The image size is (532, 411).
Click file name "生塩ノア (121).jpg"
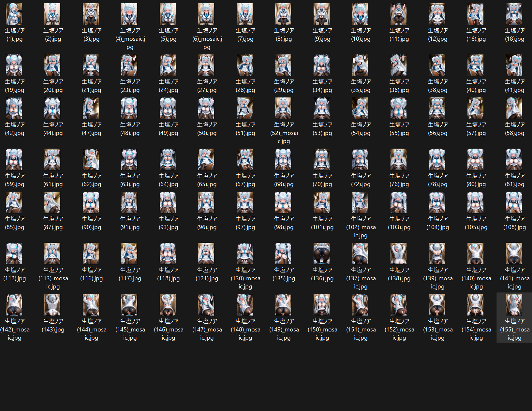207,274
